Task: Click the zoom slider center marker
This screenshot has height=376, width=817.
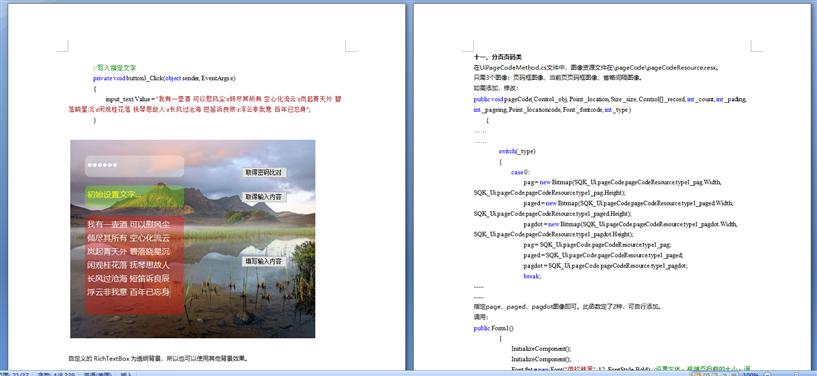Action: pyautogui.click(x=796, y=374)
